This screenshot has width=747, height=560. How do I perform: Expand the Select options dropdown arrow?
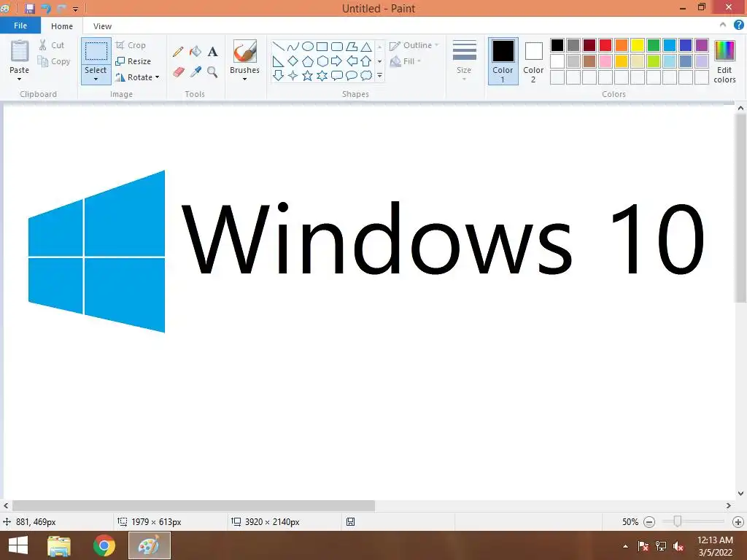pos(96,79)
